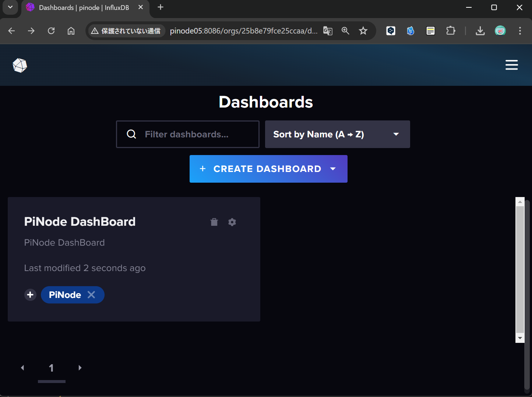The width and height of the screenshot is (532, 397).
Task: Add a label with plus icon
Action: coord(30,295)
